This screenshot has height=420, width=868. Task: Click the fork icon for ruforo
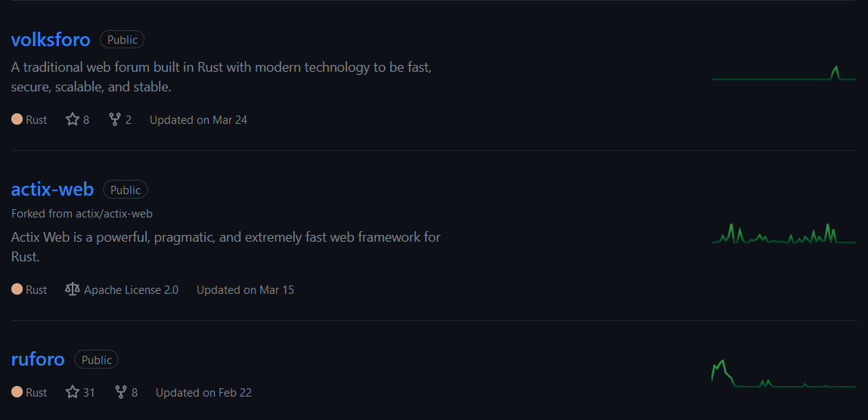click(x=121, y=392)
